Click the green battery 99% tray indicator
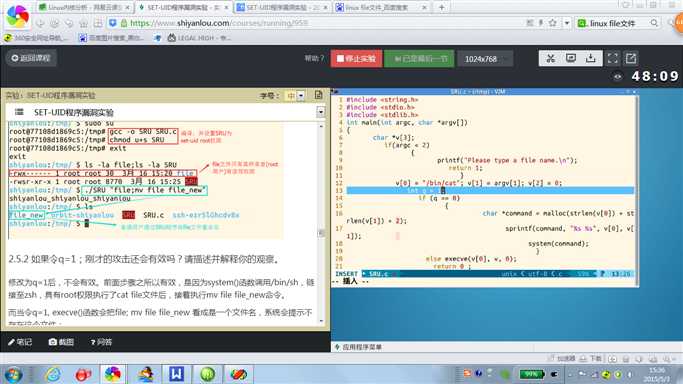Image resolution: width=683 pixels, height=384 pixels. point(531,374)
